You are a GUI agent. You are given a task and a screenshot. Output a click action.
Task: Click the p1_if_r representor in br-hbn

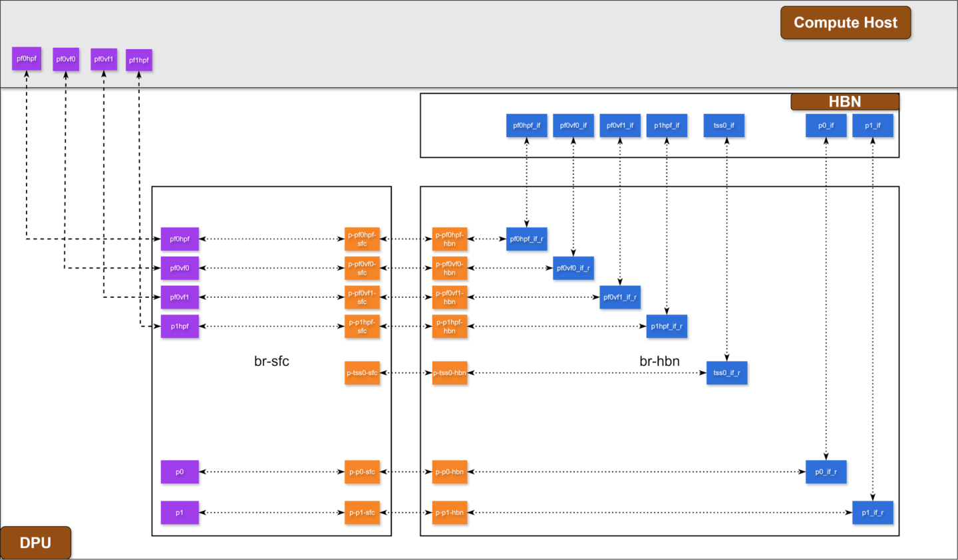pos(873,512)
